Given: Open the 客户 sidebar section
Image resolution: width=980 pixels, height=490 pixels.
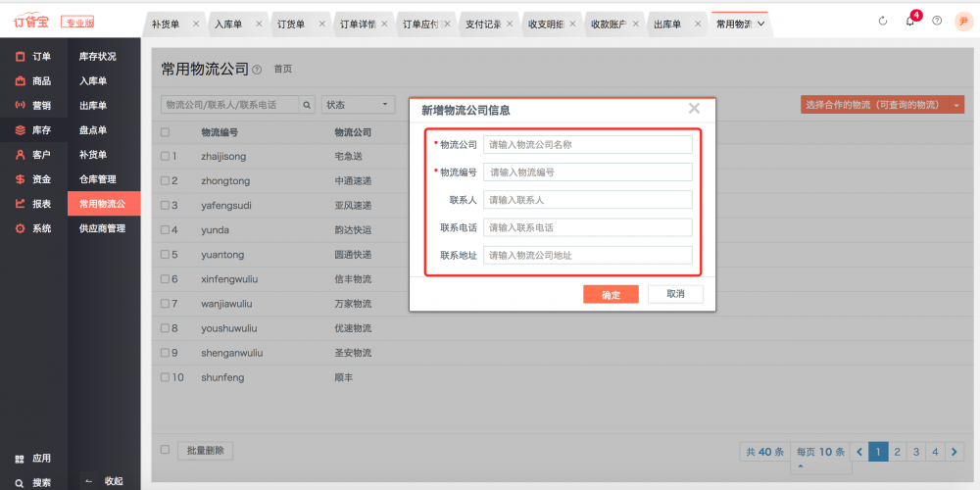Looking at the screenshot, I should 33,155.
